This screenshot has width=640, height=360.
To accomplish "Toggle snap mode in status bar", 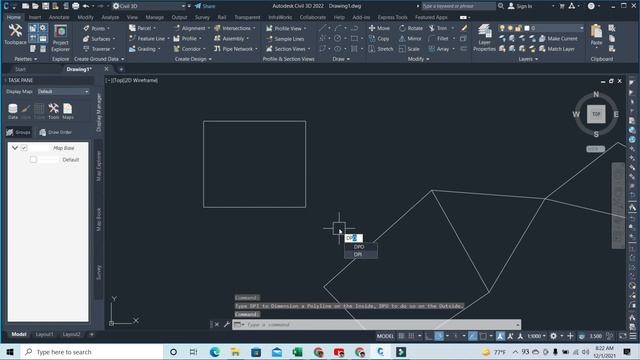I will [x=411, y=336].
